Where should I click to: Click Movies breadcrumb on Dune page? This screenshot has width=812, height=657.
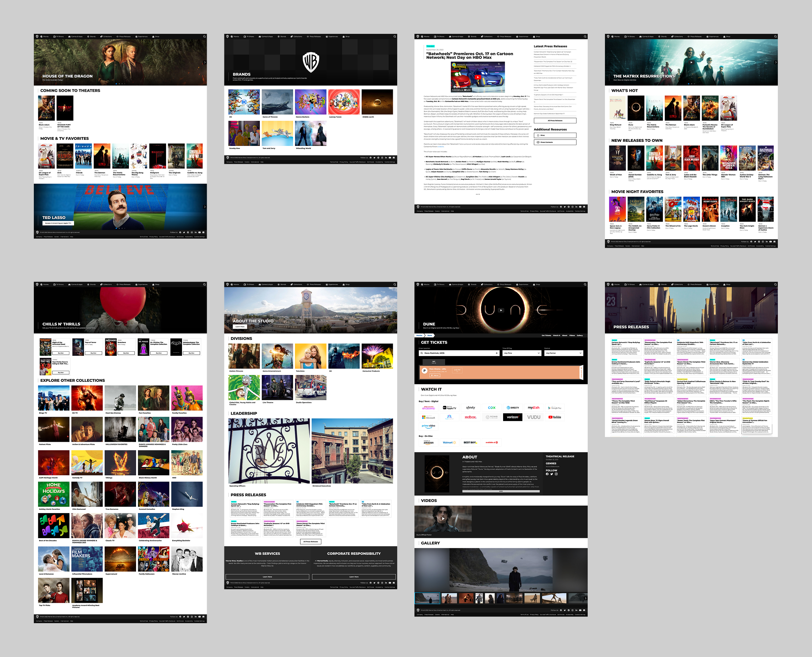click(x=419, y=335)
